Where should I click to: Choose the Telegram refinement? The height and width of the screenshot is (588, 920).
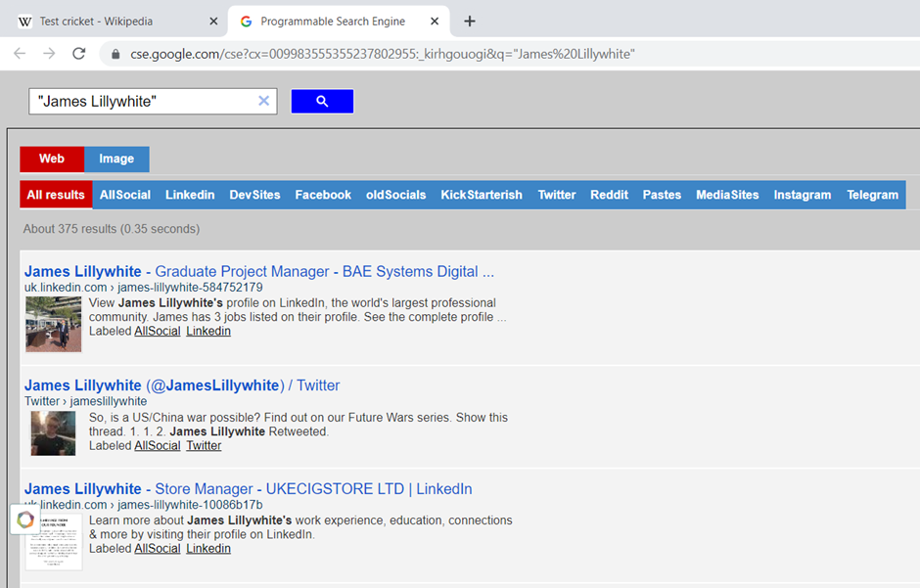(872, 195)
